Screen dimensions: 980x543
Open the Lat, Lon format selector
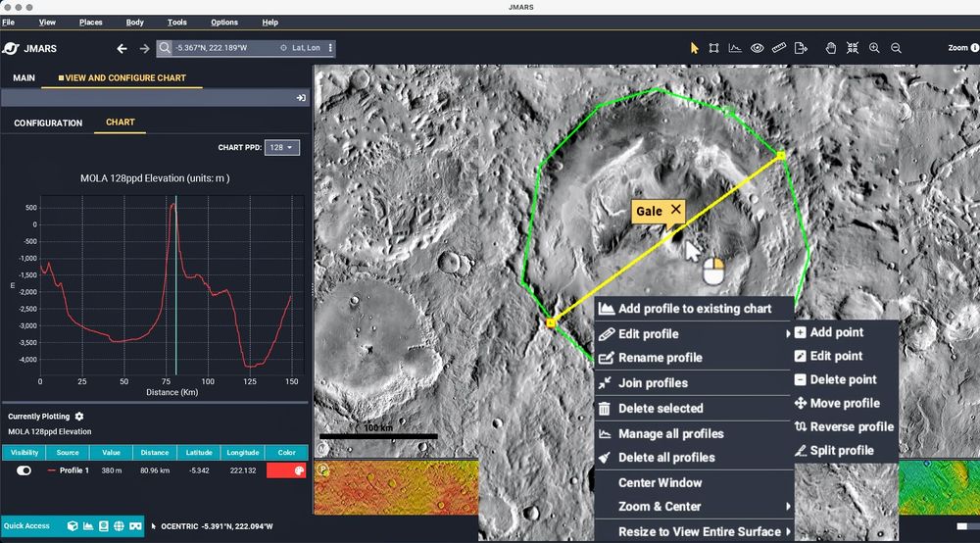[301, 47]
